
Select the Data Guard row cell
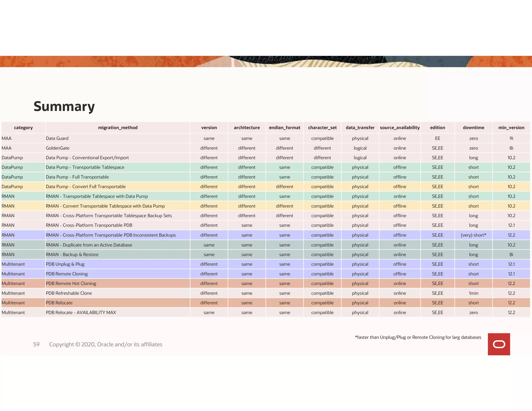point(57,138)
